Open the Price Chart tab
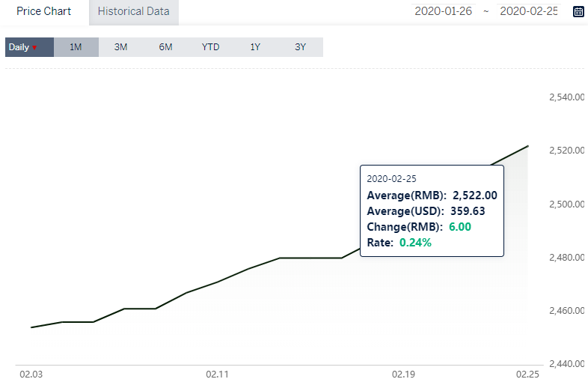The image size is (588, 391). click(x=44, y=11)
